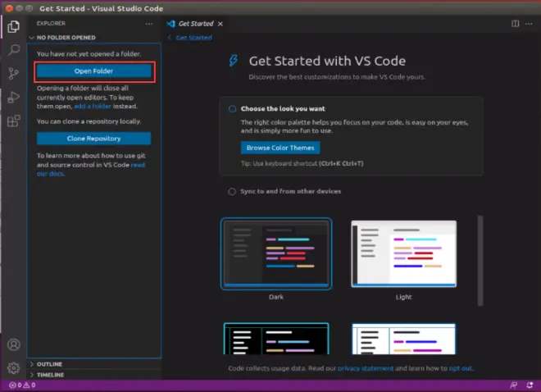This screenshot has width=541, height=392.
Task: Split the editor with the layout icon
Action: point(515,24)
